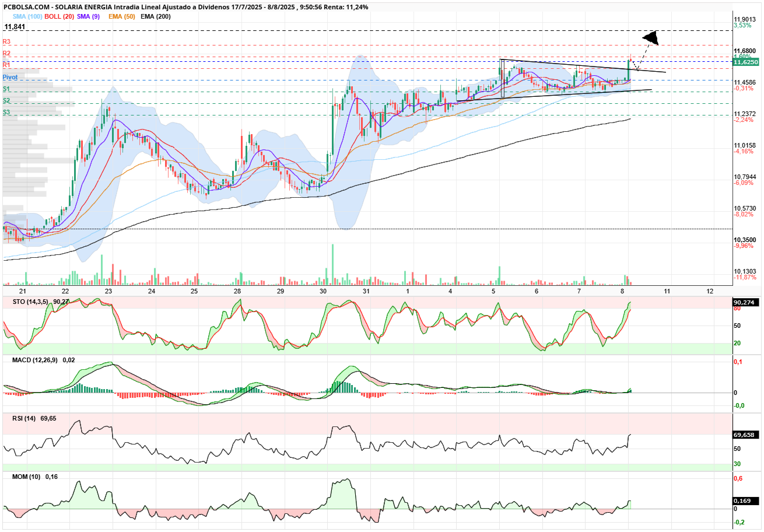
Task: Click the R1 resistance label
Action: coord(6,64)
